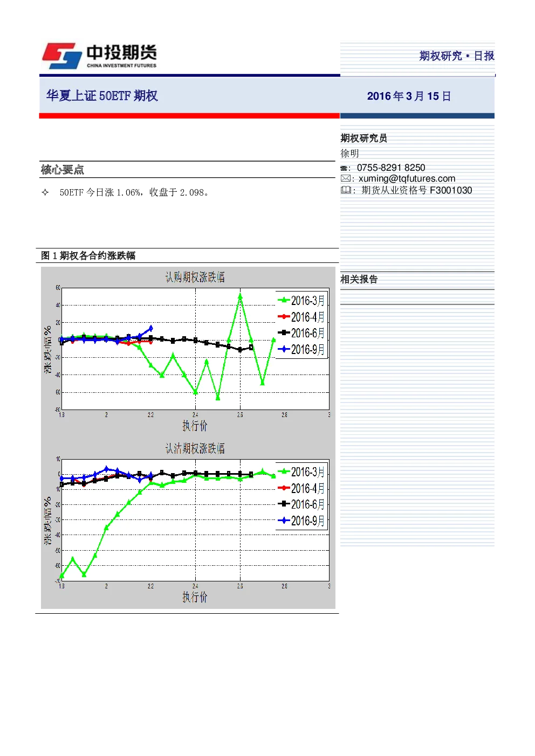This screenshot has height=756, width=535.
Task: Click the title 华夏上证 50ETF 期权
Action: (102, 96)
